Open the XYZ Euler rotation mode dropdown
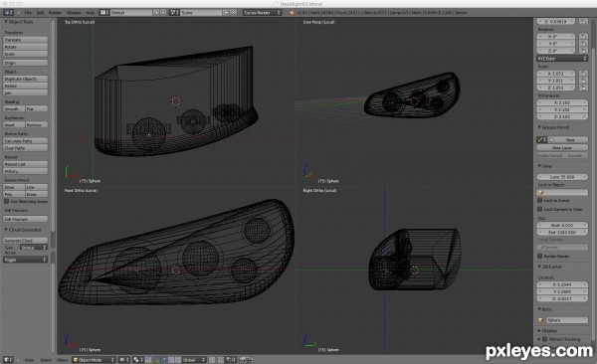 click(x=562, y=59)
